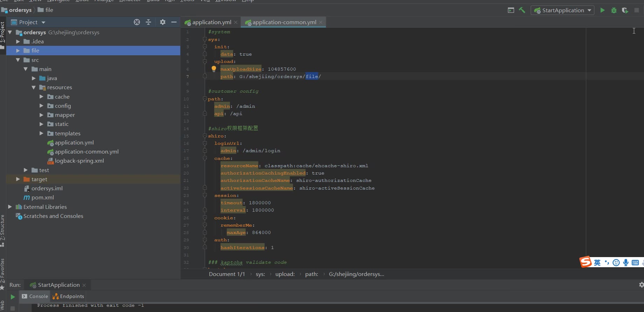
Task: Click the yellow lightbulb intention icon
Action: [x=214, y=69]
